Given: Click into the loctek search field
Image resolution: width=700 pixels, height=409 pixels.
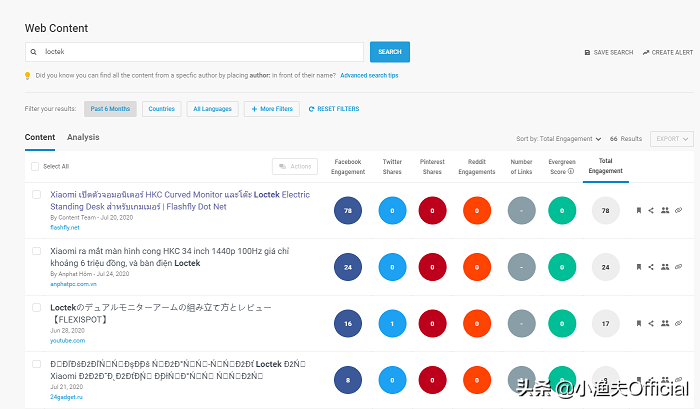Looking at the screenshot, I should click(195, 52).
